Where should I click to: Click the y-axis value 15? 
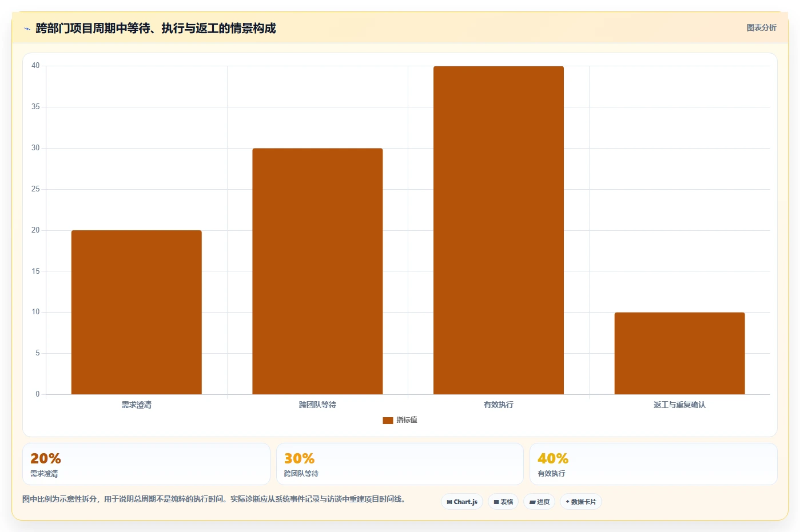click(35, 271)
